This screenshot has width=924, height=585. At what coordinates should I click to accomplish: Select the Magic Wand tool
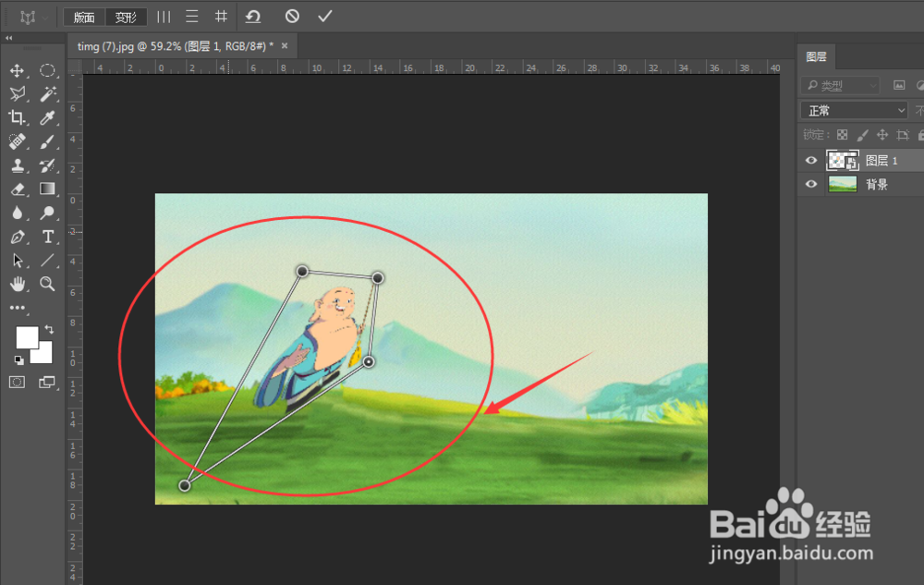[x=48, y=93]
